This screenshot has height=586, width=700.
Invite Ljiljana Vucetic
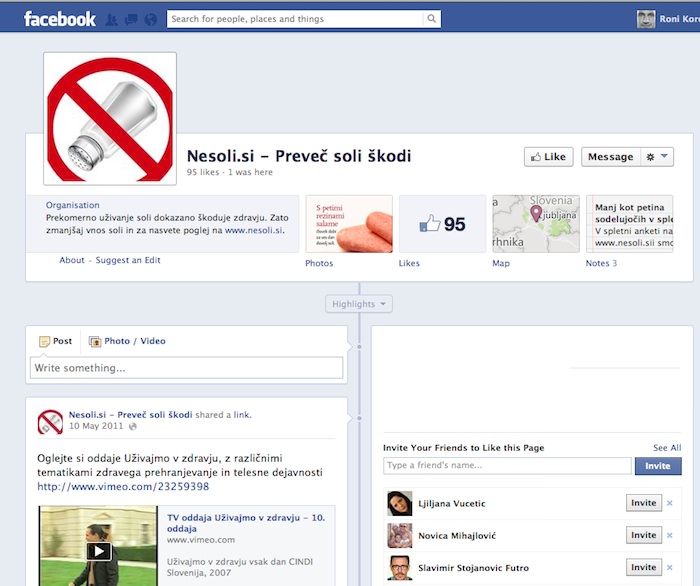pos(644,503)
